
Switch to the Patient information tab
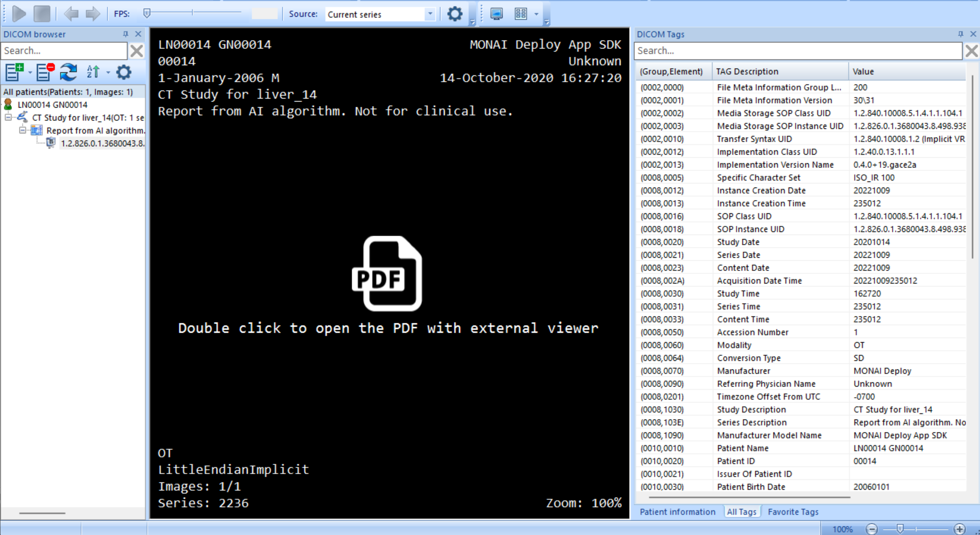coord(677,512)
